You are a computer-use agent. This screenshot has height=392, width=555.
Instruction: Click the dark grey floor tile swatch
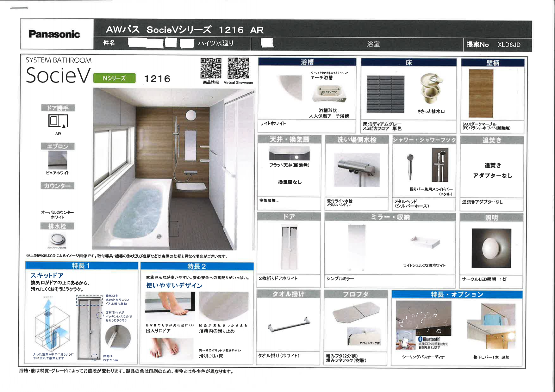pos(385,94)
